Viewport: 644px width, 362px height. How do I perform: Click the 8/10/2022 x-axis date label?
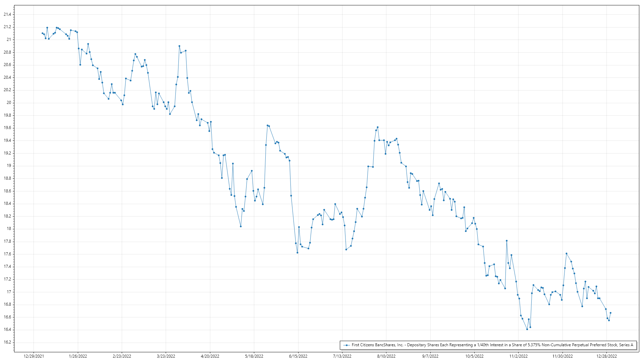pyautogui.click(x=386, y=356)
